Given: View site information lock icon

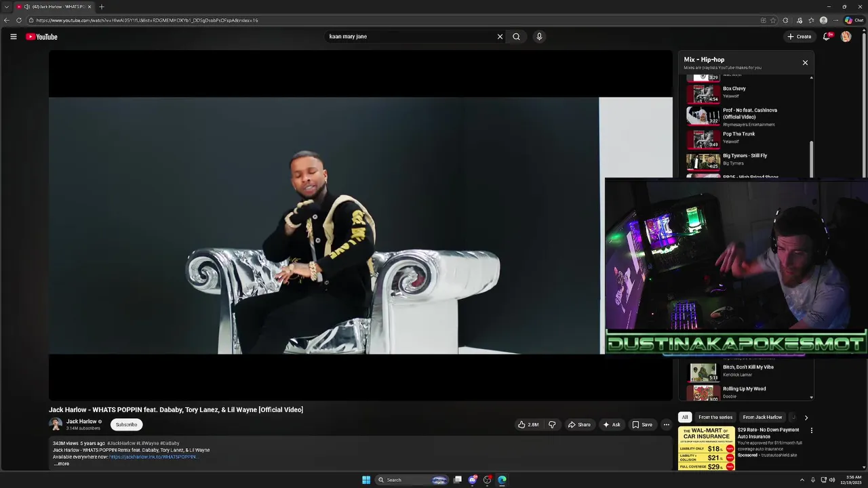Looking at the screenshot, I should (x=31, y=20).
